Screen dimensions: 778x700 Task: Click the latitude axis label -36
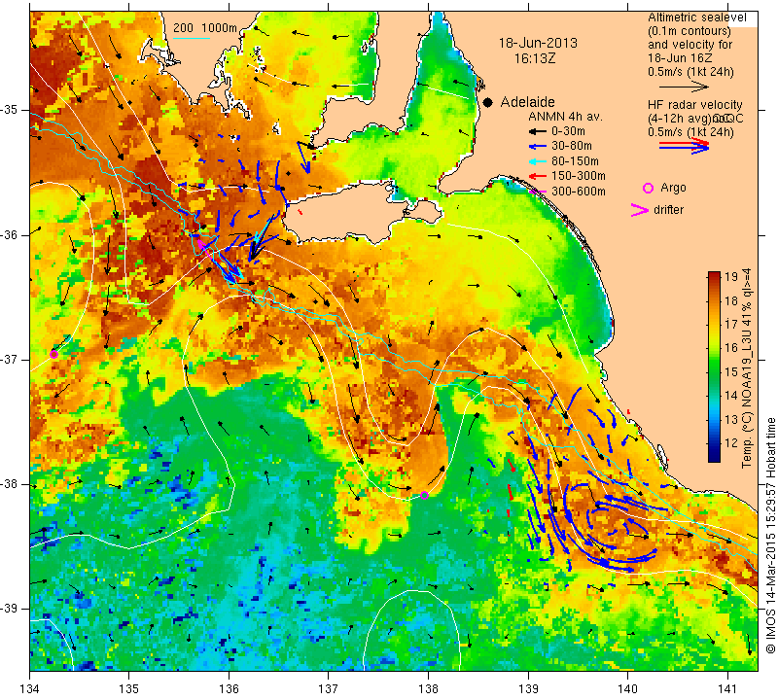11,234
